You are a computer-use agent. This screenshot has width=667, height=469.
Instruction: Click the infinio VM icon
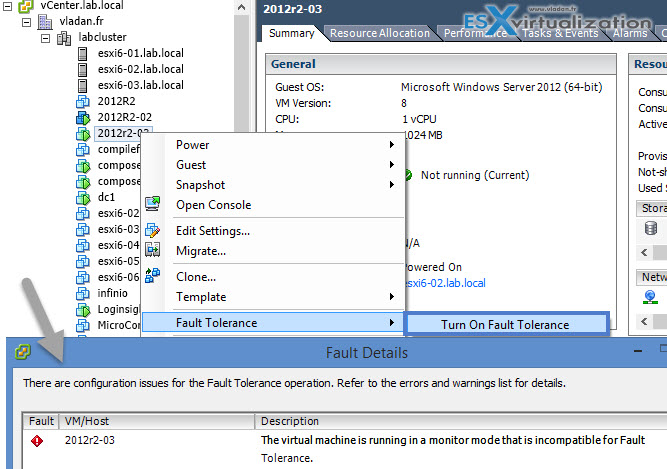point(83,293)
